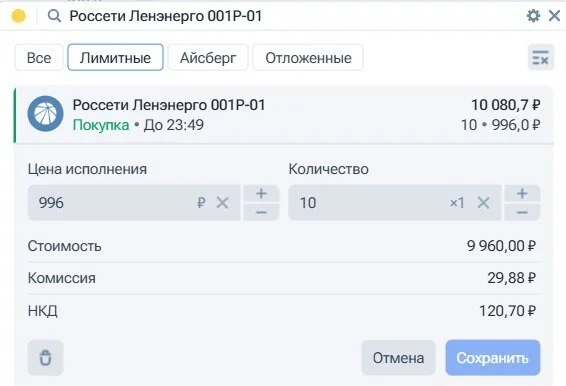
Task: Click the До 23:49 expiry text
Action: pyautogui.click(x=174, y=125)
